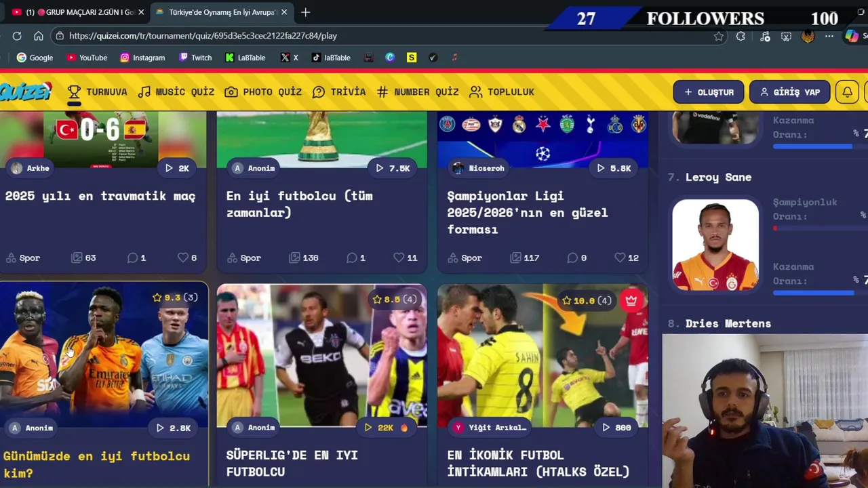Open the blue circular C bookmark icon
Screen dimensions: 868x488
point(390,58)
